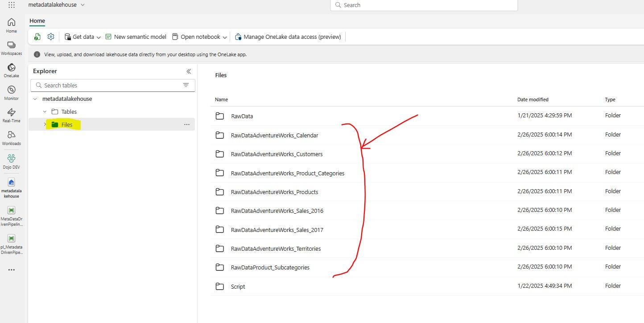
Task: Collapse the Tables tree node
Action: pyautogui.click(x=45, y=112)
